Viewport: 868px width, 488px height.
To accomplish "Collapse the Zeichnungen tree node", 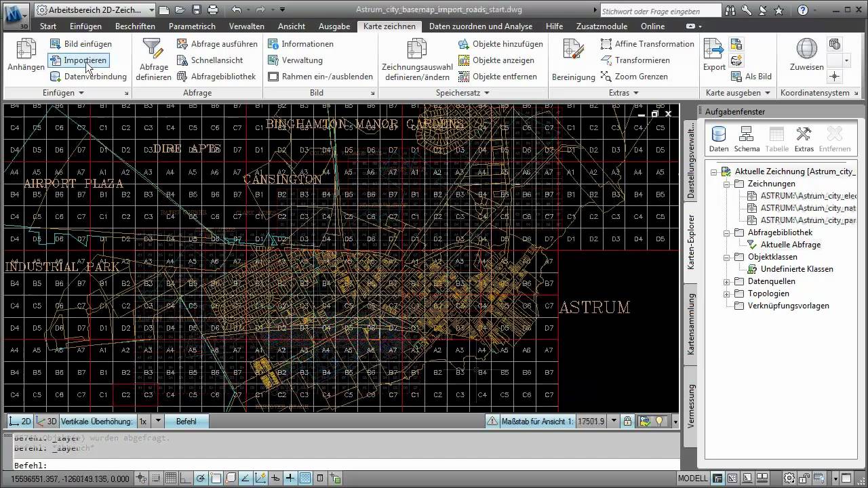I will pyautogui.click(x=726, y=184).
